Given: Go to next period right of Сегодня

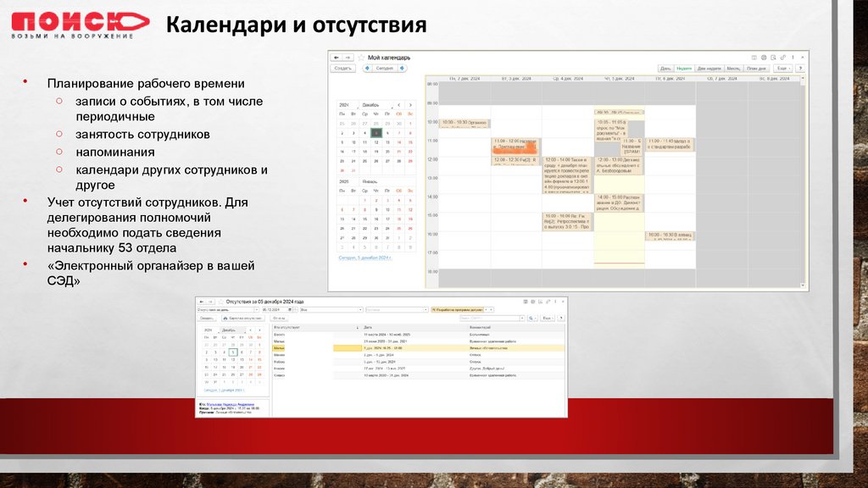Looking at the screenshot, I should [403, 69].
